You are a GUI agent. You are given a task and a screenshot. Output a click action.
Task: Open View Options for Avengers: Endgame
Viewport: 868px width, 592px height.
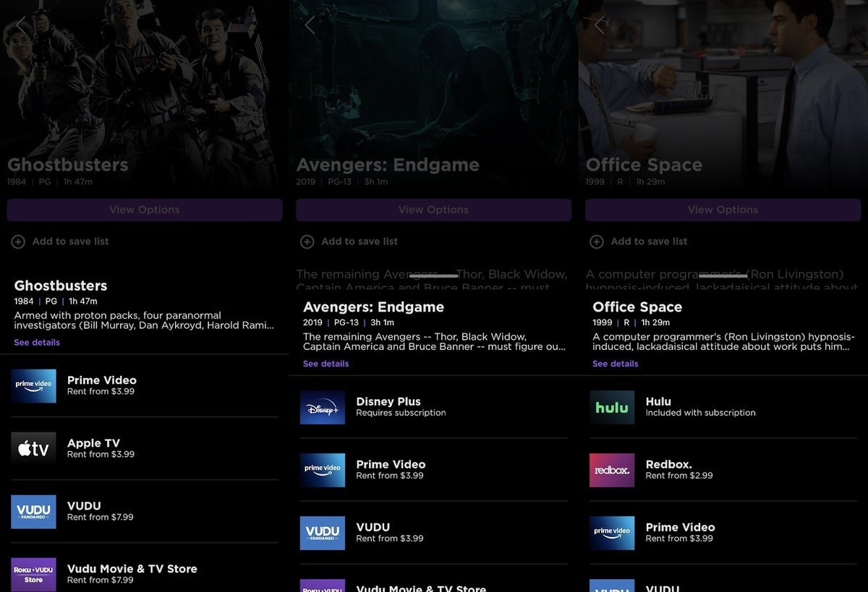click(x=434, y=210)
